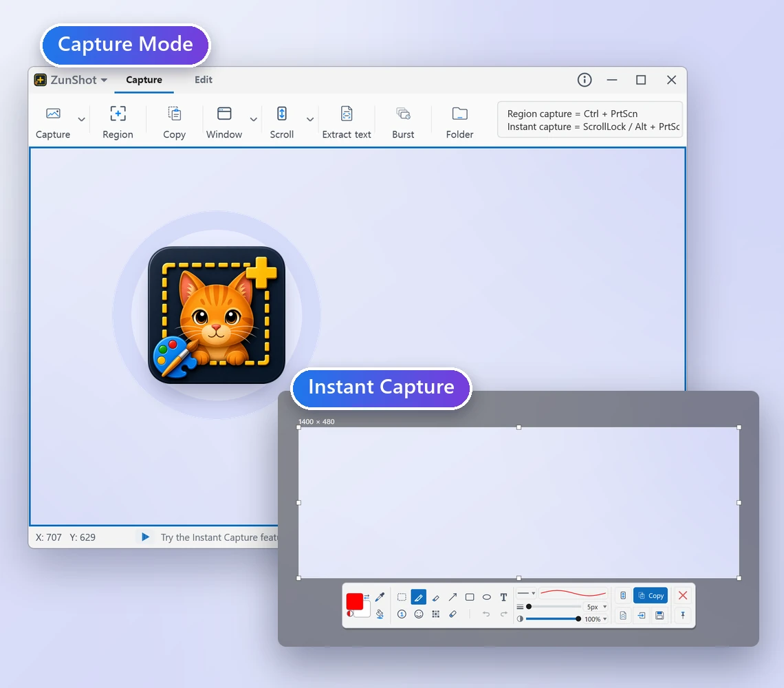784x688 pixels.
Task: Start a Burst capture
Action: click(403, 122)
